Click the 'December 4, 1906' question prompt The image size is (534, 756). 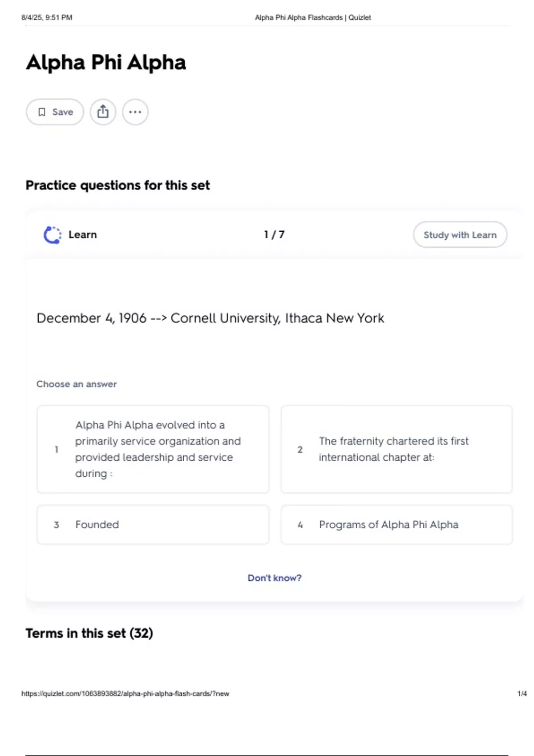[210, 318]
